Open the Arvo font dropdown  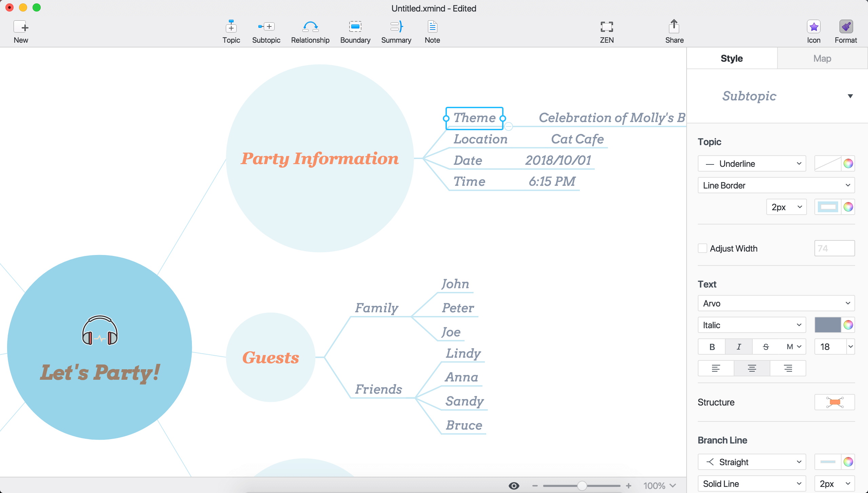tap(776, 303)
